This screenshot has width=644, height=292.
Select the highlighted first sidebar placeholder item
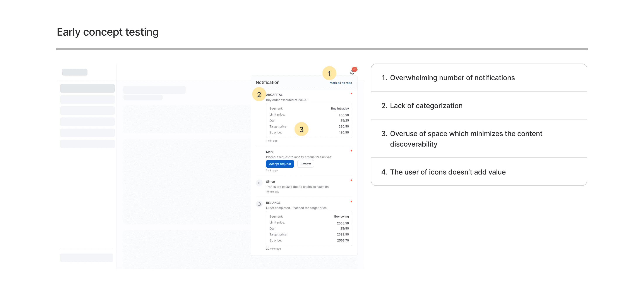[x=87, y=88]
